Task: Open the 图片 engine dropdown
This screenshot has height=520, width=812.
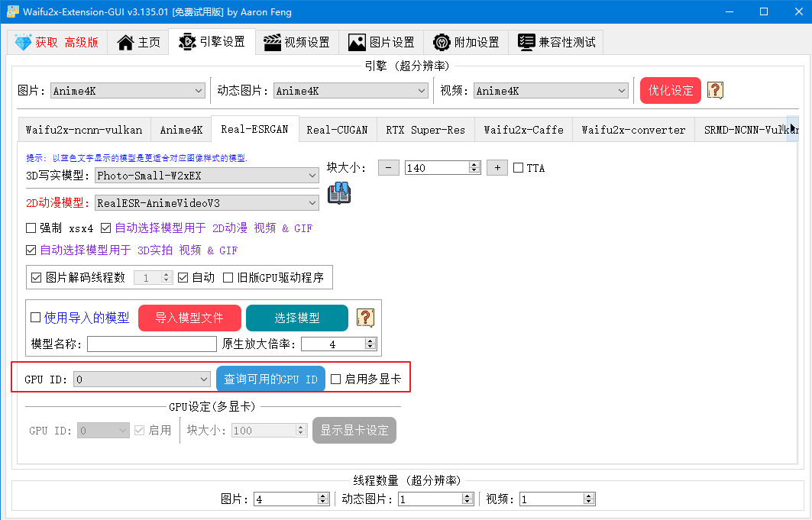Action: (x=128, y=91)
